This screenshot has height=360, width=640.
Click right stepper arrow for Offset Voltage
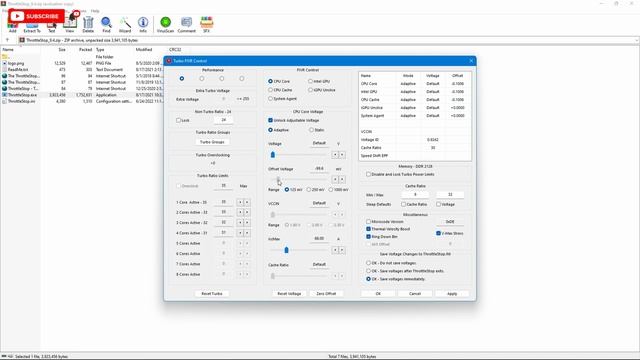point(342,179)
